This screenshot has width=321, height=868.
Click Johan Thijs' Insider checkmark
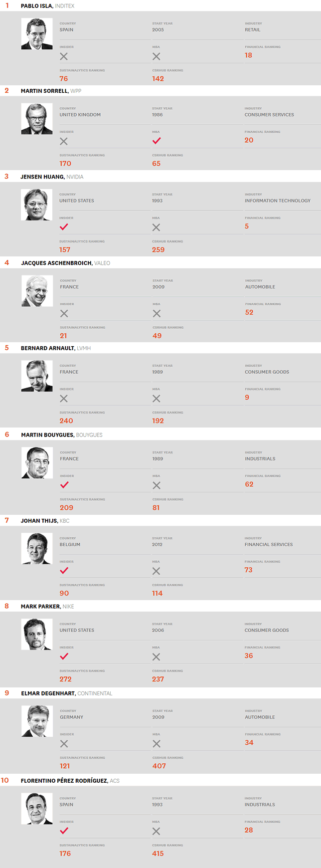[x=64, y=571]
